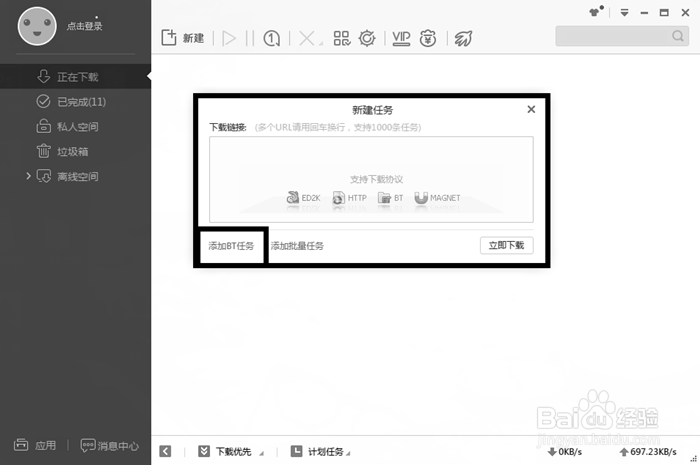This screenshot has height=465, width=700.
Task: Click the Start download play icon
Action: [x=229, y=38]
